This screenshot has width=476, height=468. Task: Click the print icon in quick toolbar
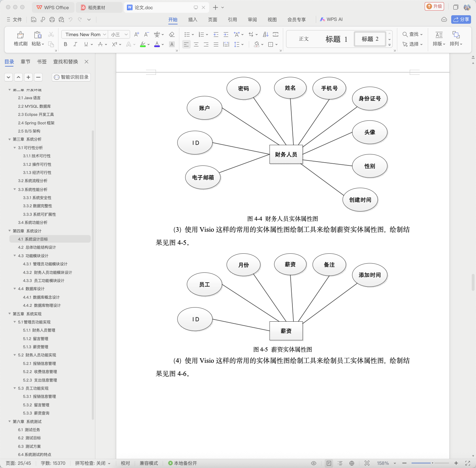coord(52,19)
